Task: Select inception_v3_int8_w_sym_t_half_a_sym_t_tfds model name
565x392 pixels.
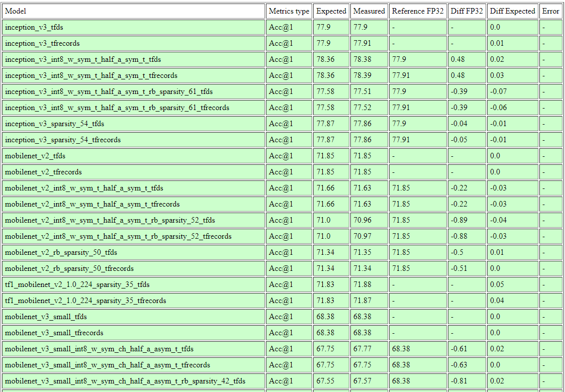Action: point(83,59)
